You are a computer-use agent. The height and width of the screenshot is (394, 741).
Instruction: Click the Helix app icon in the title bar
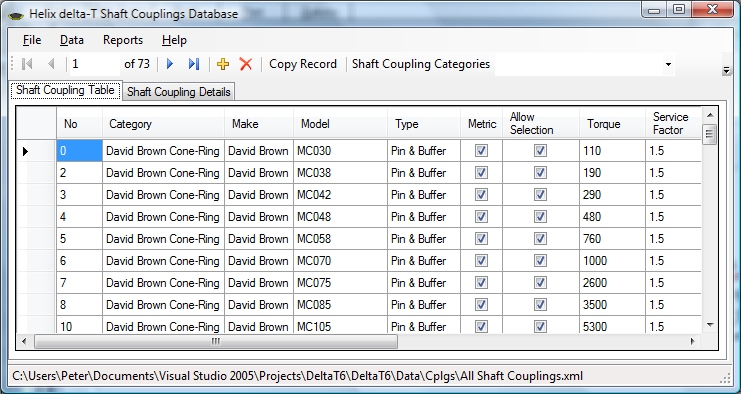(16, 15)
